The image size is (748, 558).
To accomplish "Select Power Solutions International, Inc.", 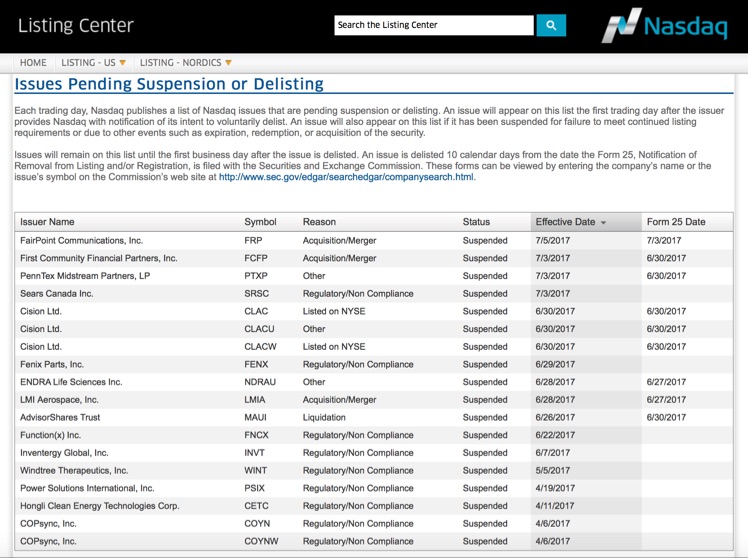I will [87, 488].
